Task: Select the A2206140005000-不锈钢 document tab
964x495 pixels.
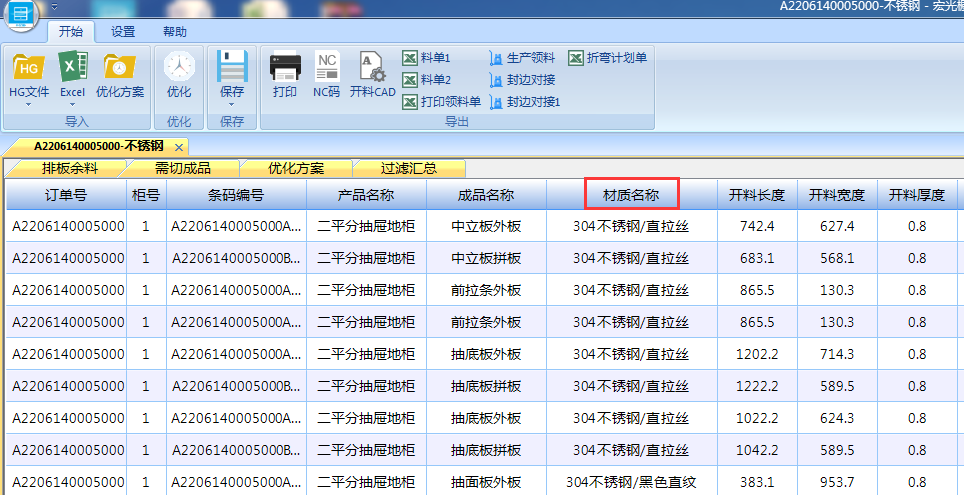Action: [98, 146]
